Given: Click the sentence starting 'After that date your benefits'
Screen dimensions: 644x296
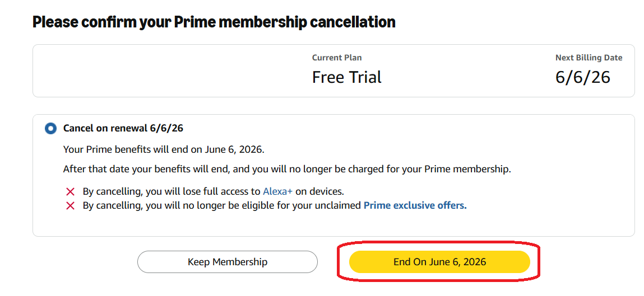Looking at the screenshot, I should tap(287, 169).
